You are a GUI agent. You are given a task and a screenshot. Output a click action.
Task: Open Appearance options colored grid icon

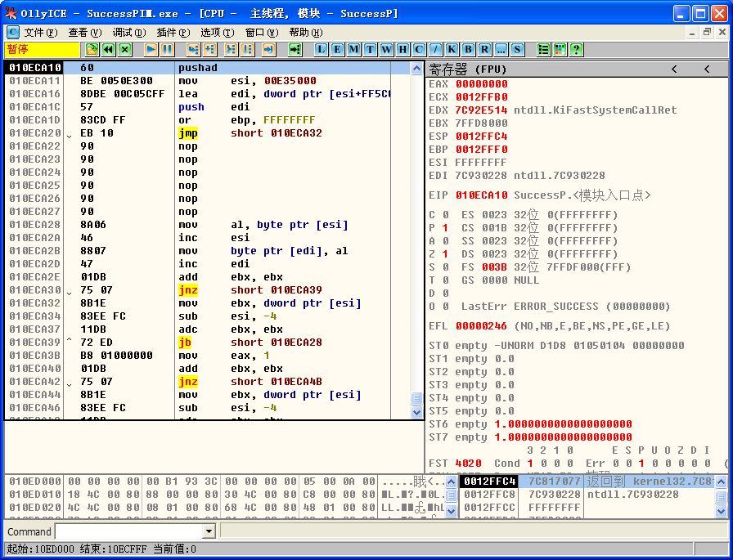pyautogui.click(x=560, y=50)
